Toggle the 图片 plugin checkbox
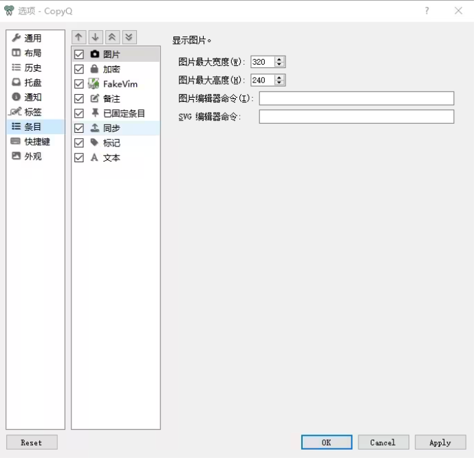The image size is (476, 460). pyautogui.click(x=79, y=54)
